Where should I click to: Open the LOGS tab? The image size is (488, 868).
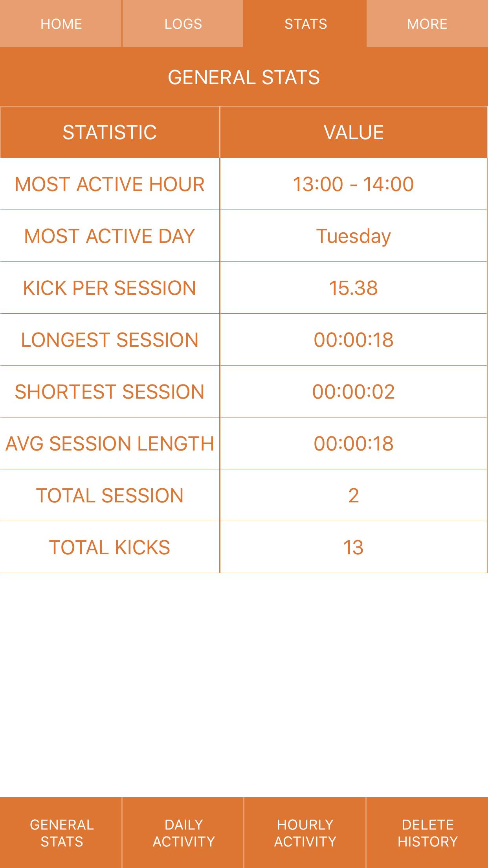click(183, 24)
